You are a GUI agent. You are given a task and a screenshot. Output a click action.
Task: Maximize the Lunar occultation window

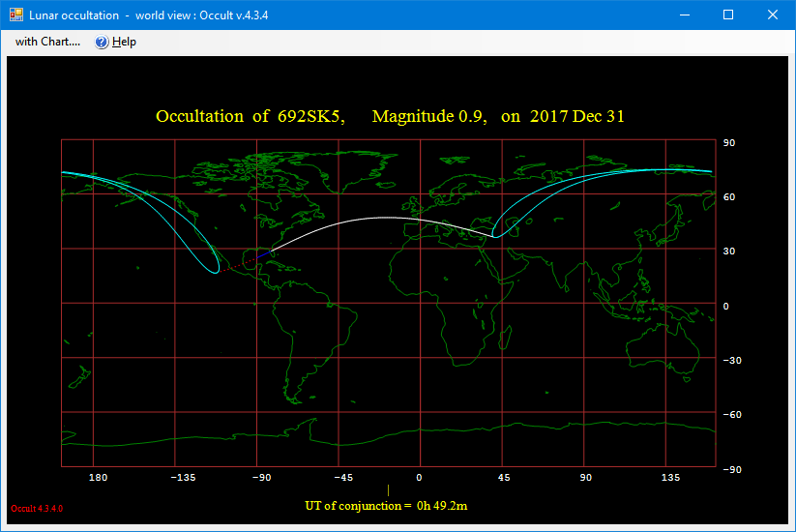click(x=728, y=15)
